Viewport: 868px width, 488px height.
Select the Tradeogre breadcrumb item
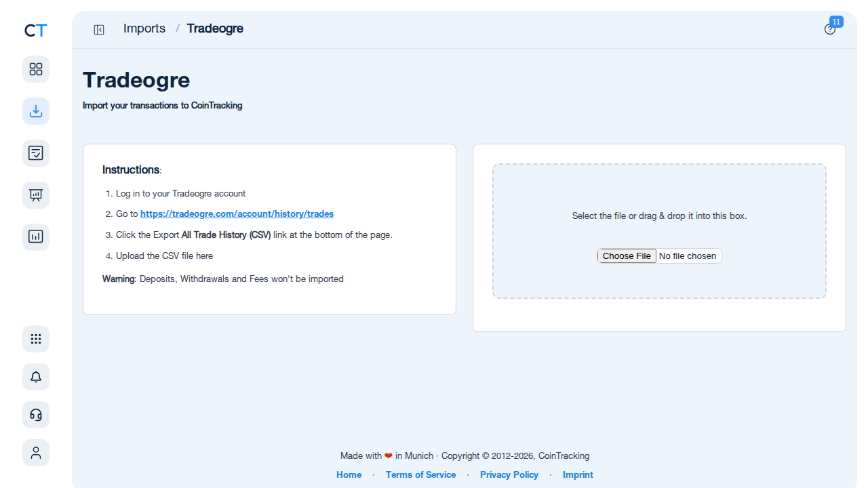pyautogui.click(x=215, y=28)
